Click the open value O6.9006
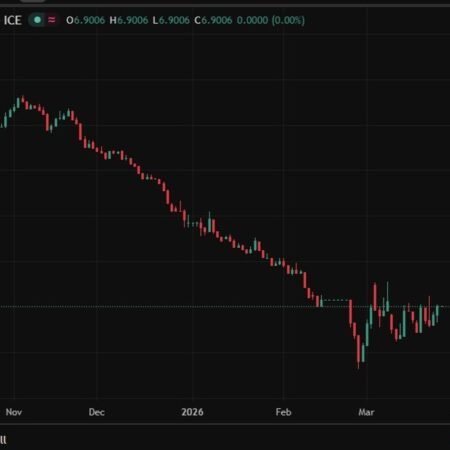Viewport: 450px width, 450px height. point(86,20)
